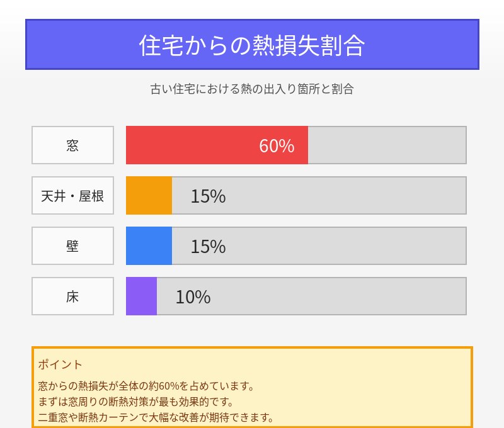Click the line mentioning 二重窓や断熱カーテン
The image size is (504, 428).
[x=156, y=417]
